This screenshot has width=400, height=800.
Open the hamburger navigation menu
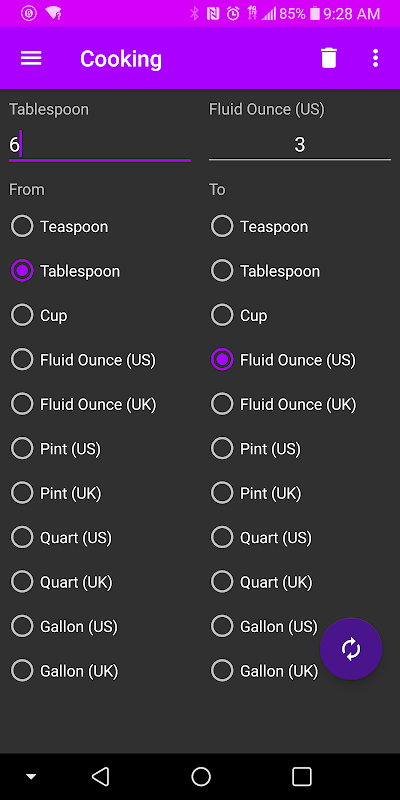[31, 58]
